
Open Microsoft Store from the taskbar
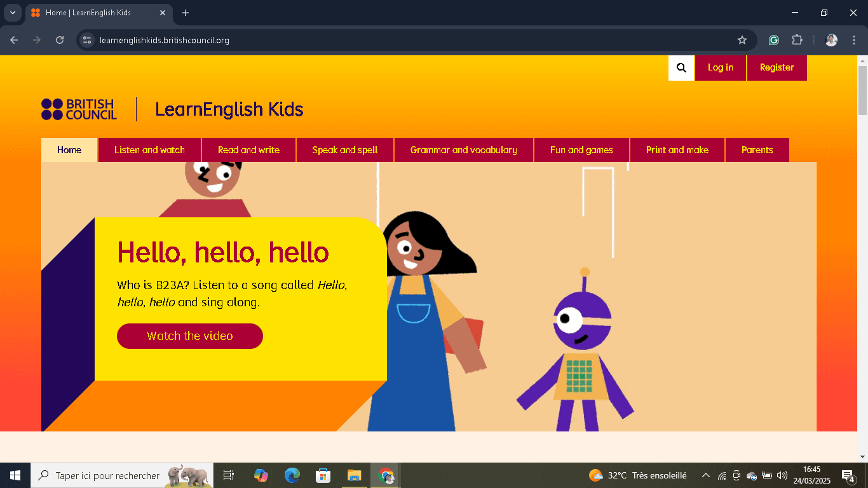pos(323,475)
